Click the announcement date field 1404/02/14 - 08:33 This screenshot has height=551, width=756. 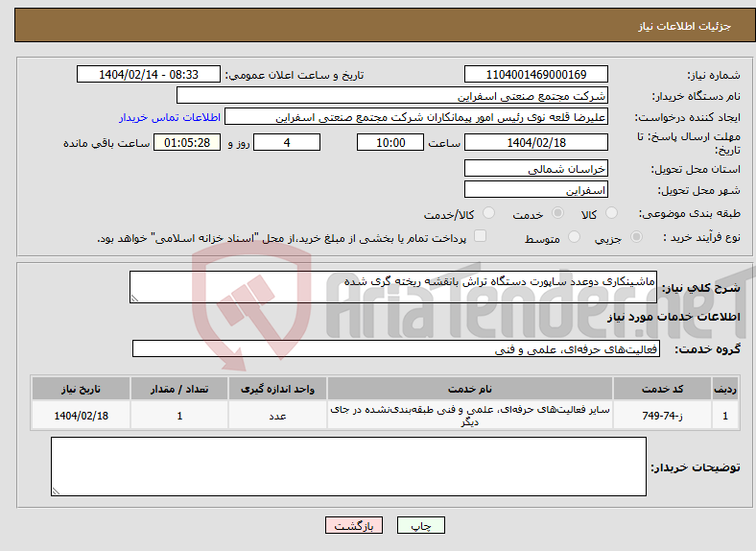pos(149,74)
